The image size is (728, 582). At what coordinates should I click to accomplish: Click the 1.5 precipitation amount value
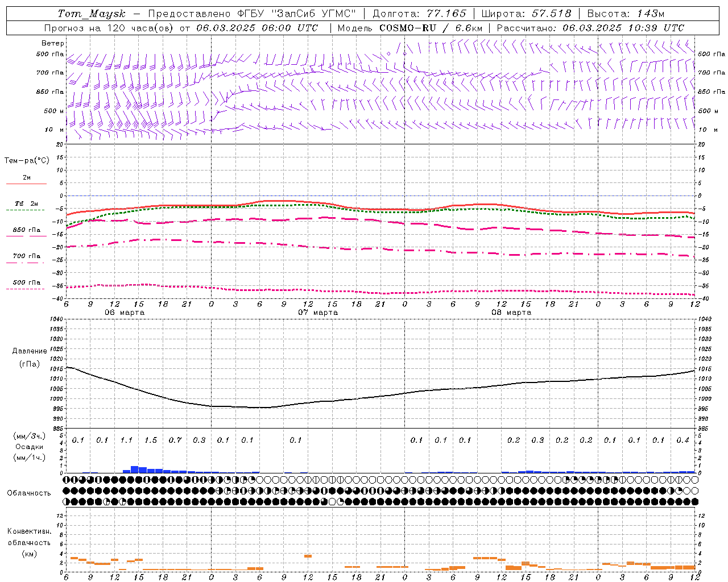tap(151, 440)
